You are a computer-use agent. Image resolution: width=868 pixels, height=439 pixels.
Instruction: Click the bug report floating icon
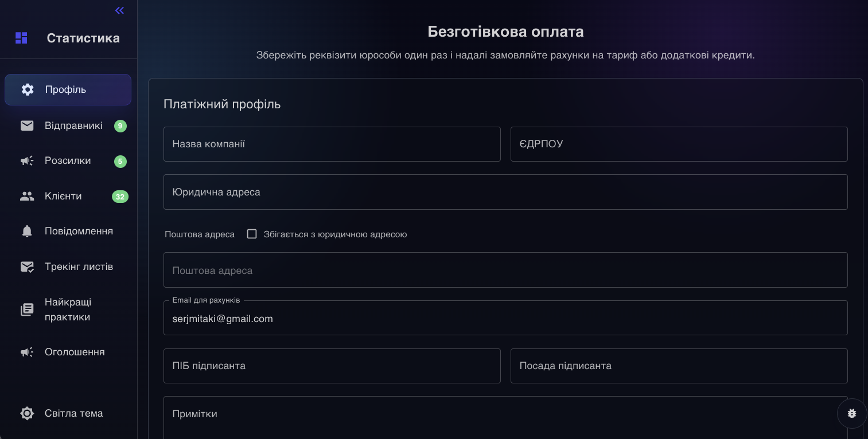pyautogui.click(x=852, y=413)
